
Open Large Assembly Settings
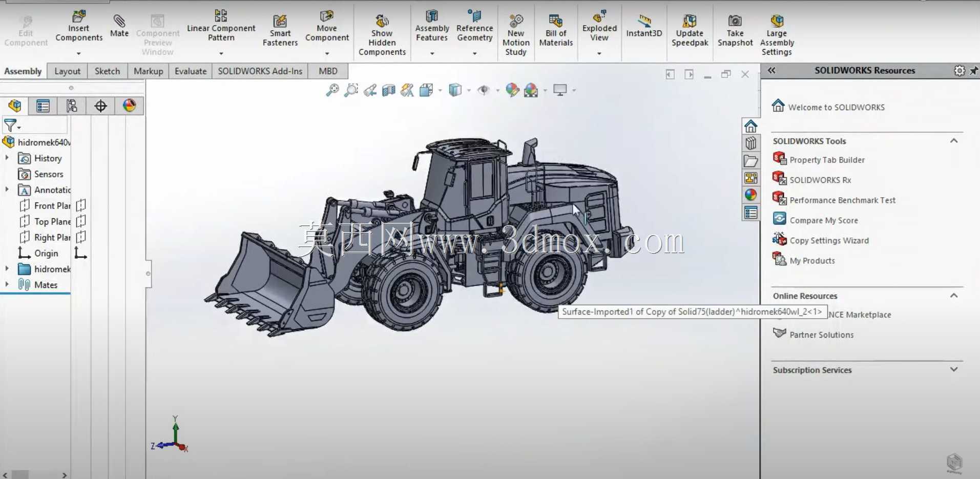point(777,35)
